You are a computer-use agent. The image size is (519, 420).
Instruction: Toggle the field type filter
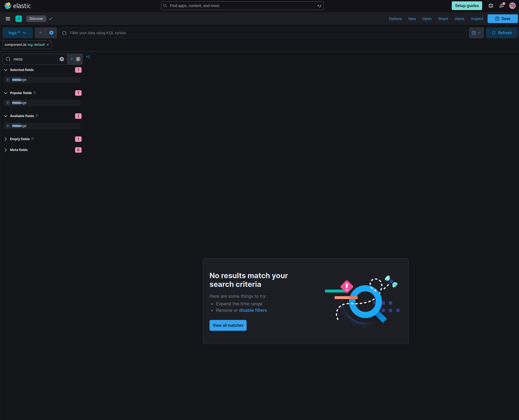click(x=75, y=59)
